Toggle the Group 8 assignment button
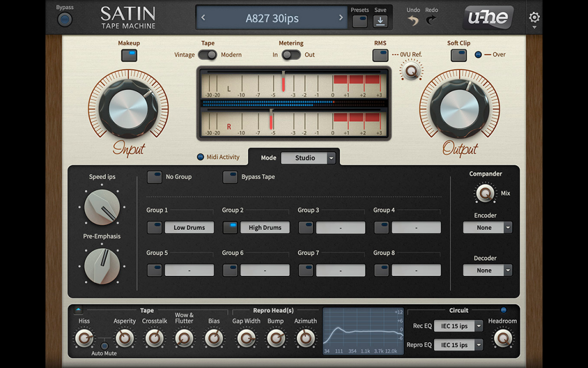 [381, 270]
